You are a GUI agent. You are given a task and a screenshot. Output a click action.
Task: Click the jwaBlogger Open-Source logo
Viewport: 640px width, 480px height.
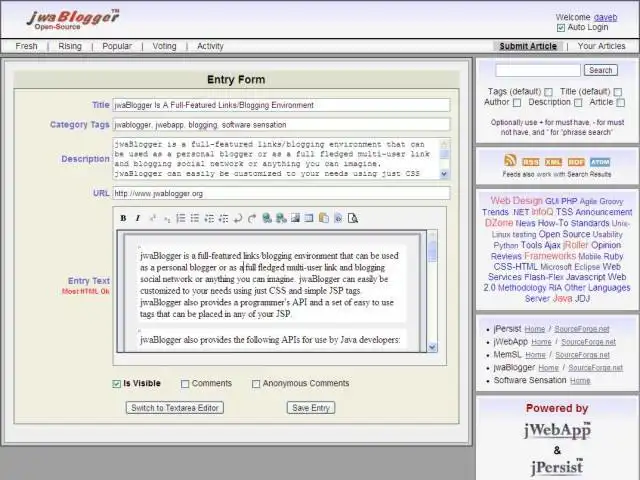(73, 20)
